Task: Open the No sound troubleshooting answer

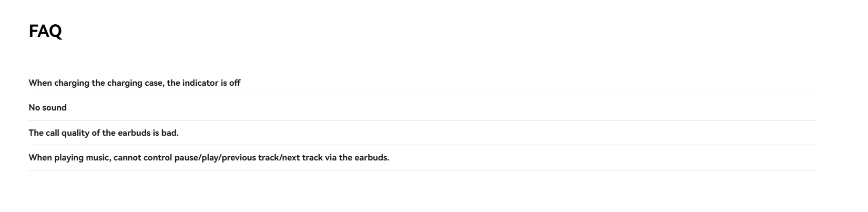Action: [423, 108]
